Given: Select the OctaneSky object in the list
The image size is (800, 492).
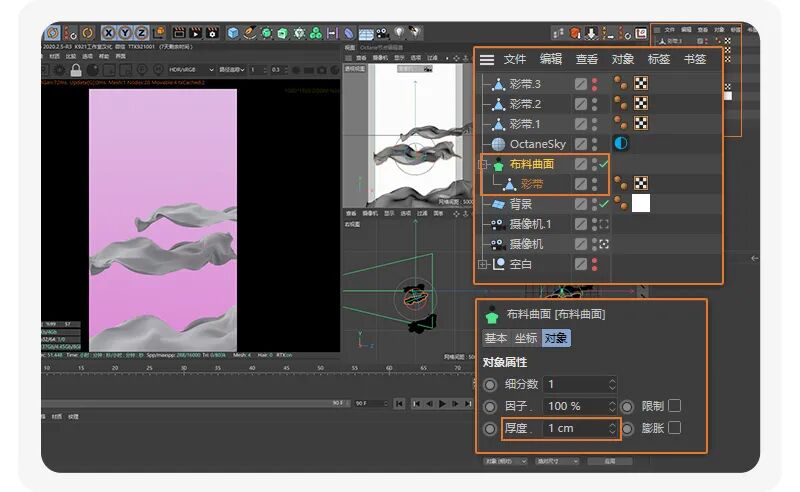Looking at the screenshot, I should pyautogui.click(x=537, y=144).
